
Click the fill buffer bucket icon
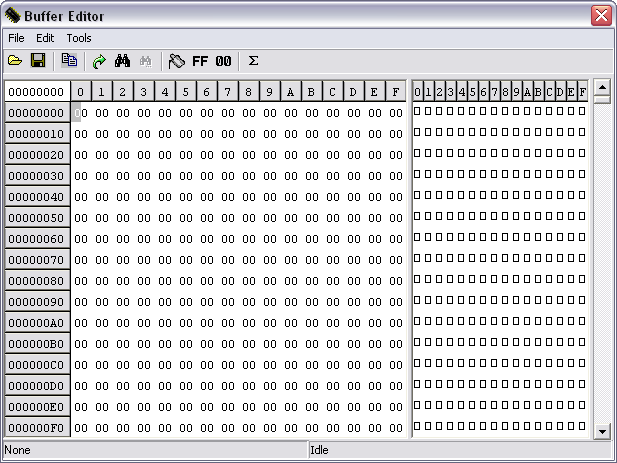pos(176,61)
